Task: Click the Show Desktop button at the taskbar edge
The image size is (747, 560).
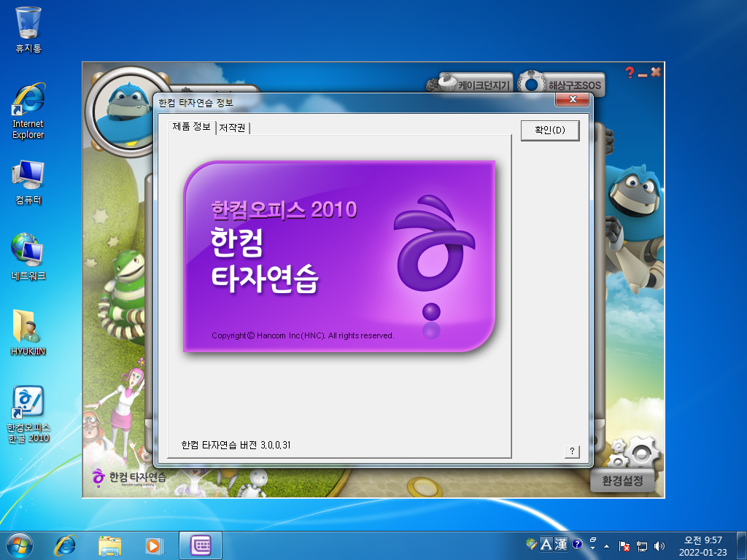Action: (742, 545)
